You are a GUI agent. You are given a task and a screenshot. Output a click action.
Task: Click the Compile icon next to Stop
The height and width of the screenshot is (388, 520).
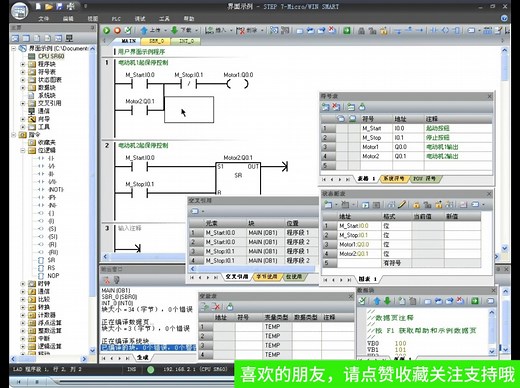click(128, 30)
